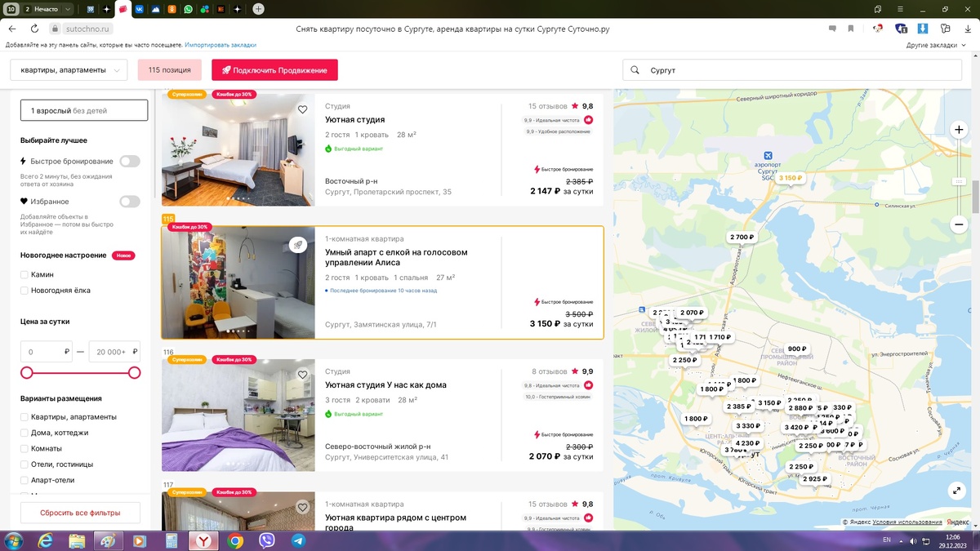This screenshot has height=551, width=980.
Task: Go back with the browser back arrow
Action: 13,29
